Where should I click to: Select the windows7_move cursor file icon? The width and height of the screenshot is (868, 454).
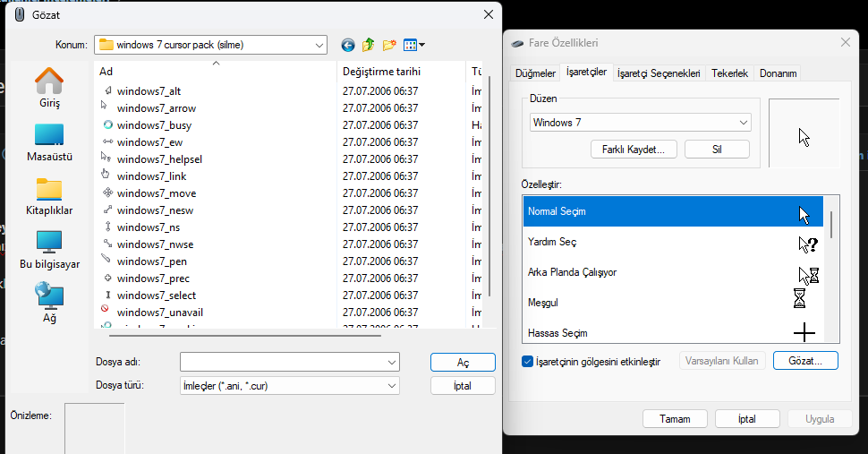click(x=107, y=193)
